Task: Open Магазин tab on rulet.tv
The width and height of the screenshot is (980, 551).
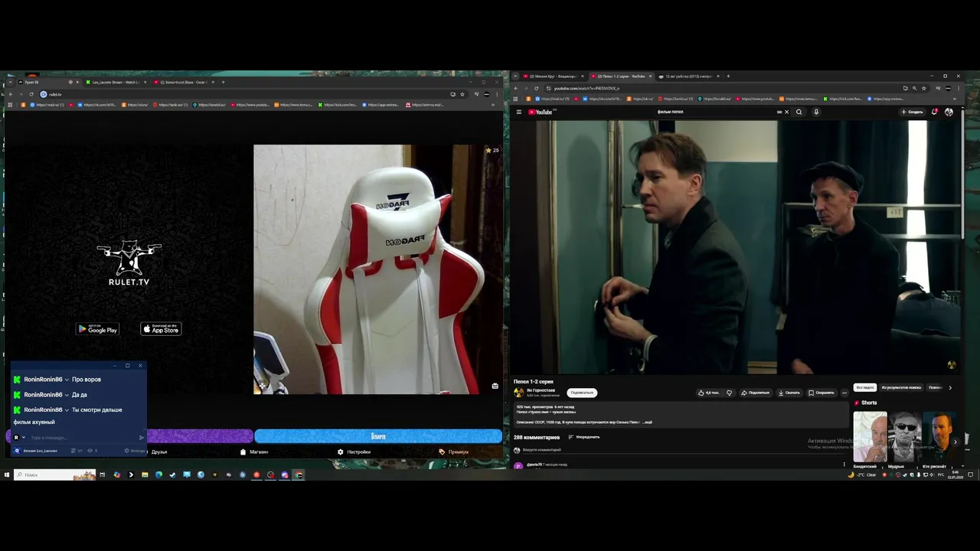Action: click(254, 452)
